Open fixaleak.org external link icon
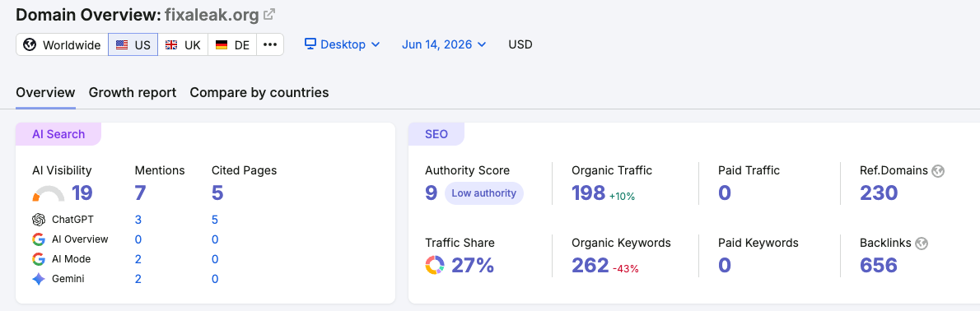Screen dimensions: 980x311 pyautogui.click(x=269, y=14)
